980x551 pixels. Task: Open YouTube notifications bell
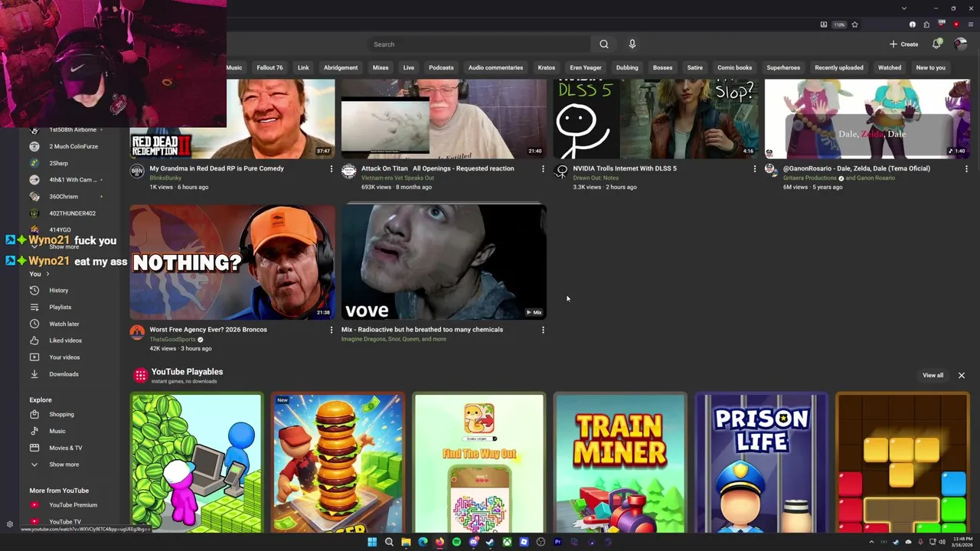click(x=936, y=44)
